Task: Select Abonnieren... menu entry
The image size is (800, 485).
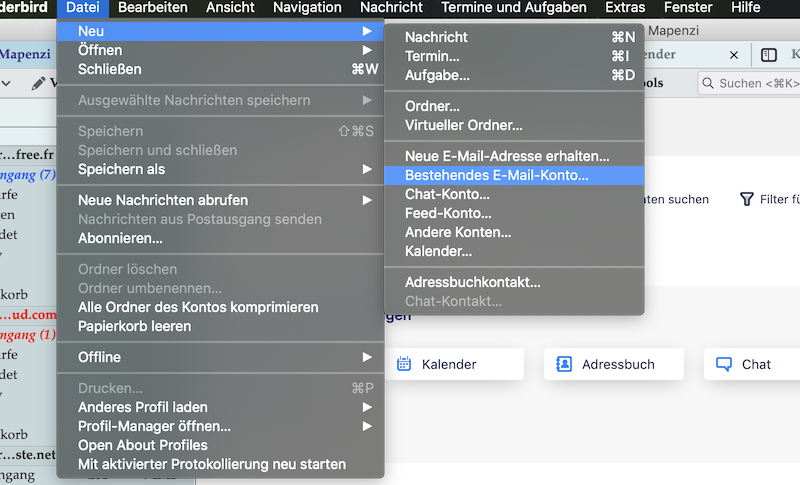Action: click(x=220, y=238)
